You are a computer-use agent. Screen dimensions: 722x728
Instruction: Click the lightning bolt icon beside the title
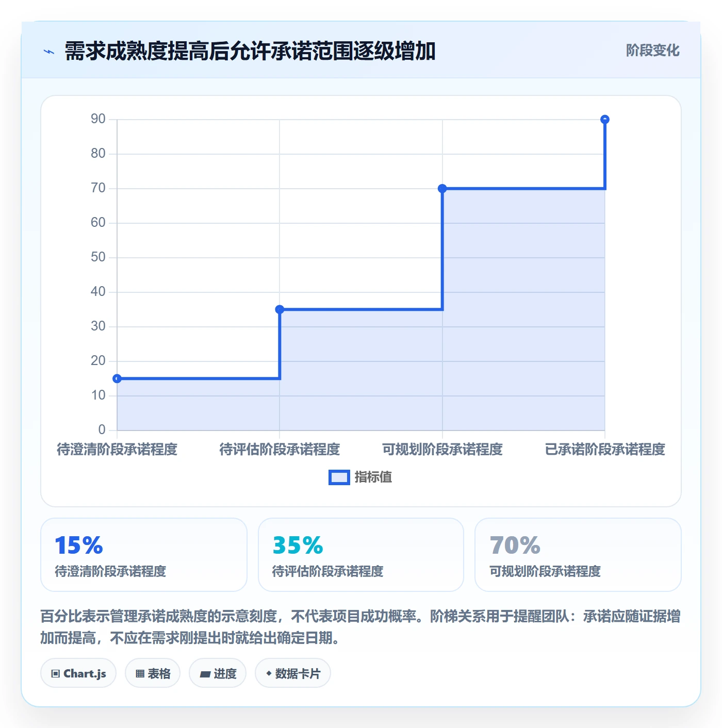[x=49, y=52]
